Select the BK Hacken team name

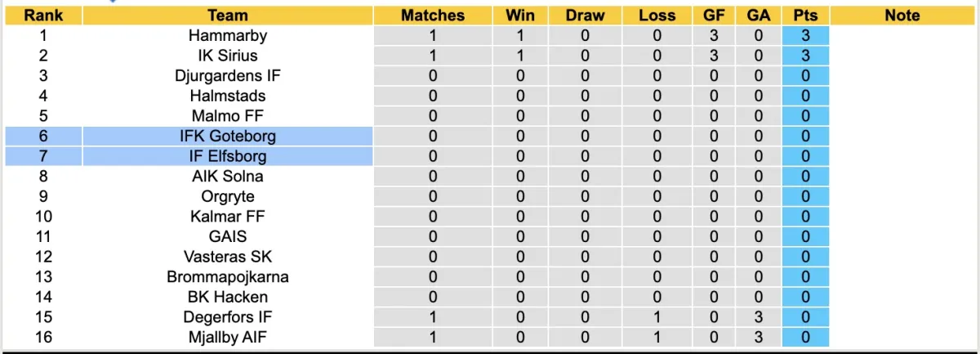point(228,297)
